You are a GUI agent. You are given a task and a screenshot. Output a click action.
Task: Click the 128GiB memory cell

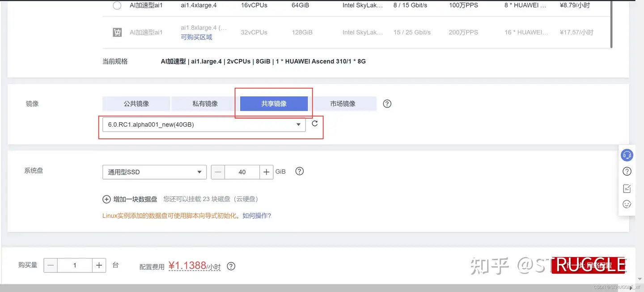click(302, 32)
